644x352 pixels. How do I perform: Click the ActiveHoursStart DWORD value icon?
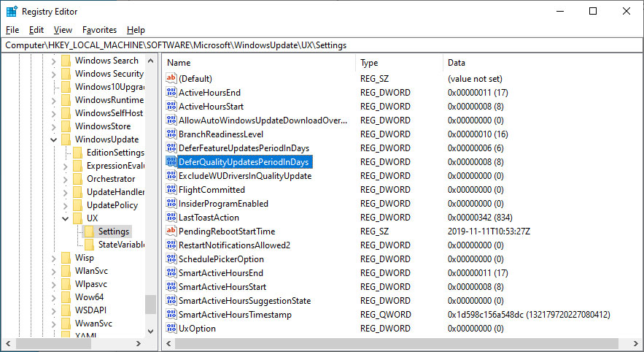[x=171, y=106]
